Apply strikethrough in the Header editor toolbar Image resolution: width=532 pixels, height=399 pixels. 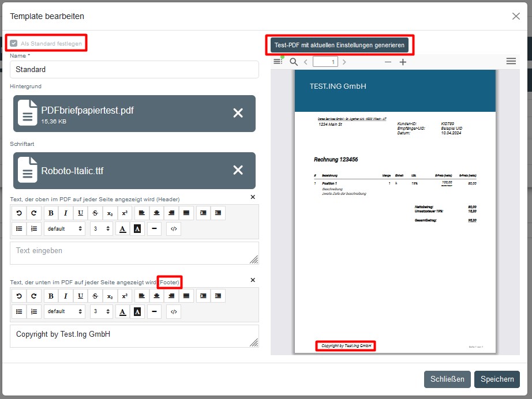click(x=95, y=213)
